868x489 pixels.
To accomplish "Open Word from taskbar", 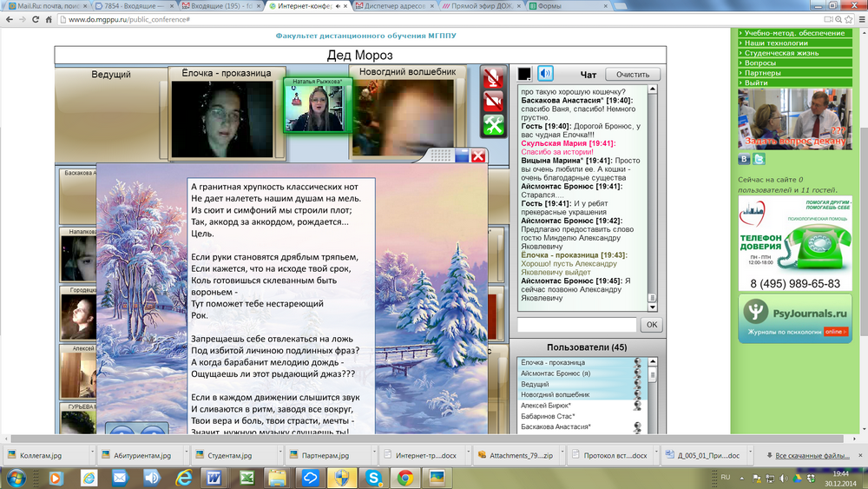I will click(x=214, y=478).
